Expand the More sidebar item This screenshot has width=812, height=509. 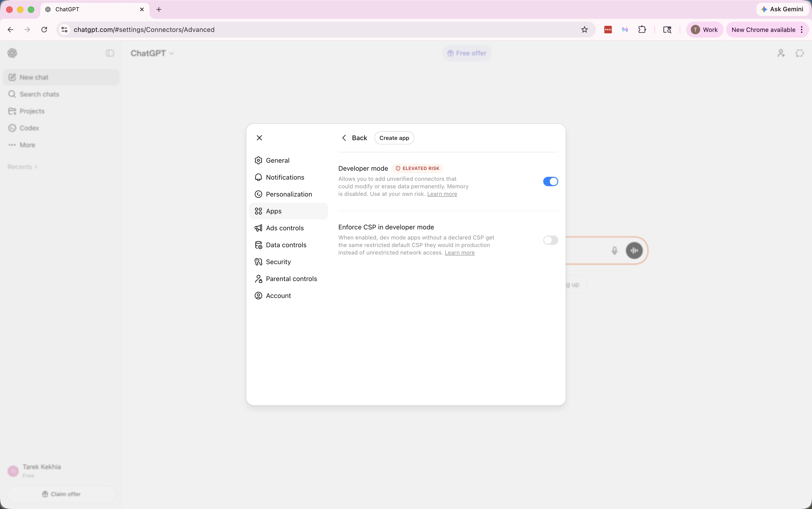(61, 145)
